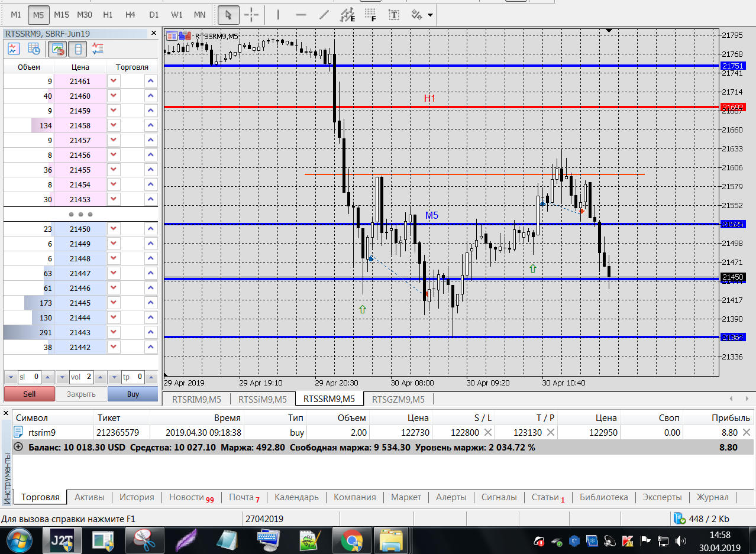Viewport: 756px width, 554px height.
Task: Open Google Chrome from the taskbar
Action: pyautogui.click(x=351, y=540)
